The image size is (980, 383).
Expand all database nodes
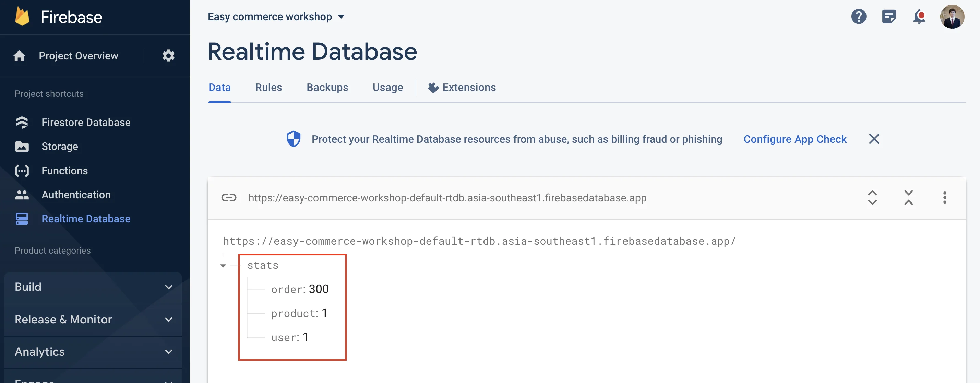tap(872, 198)
